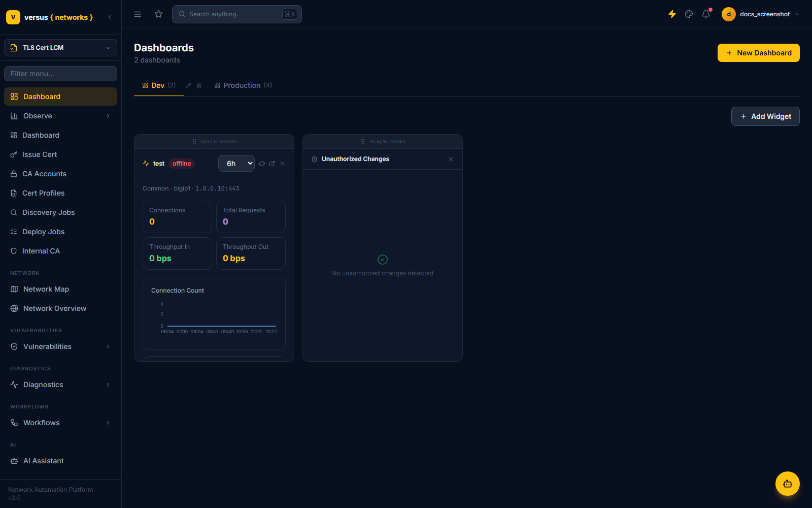This screenshot has width=812, height=508.
Task: Expand the Observe menu
Action: point(60,116)
